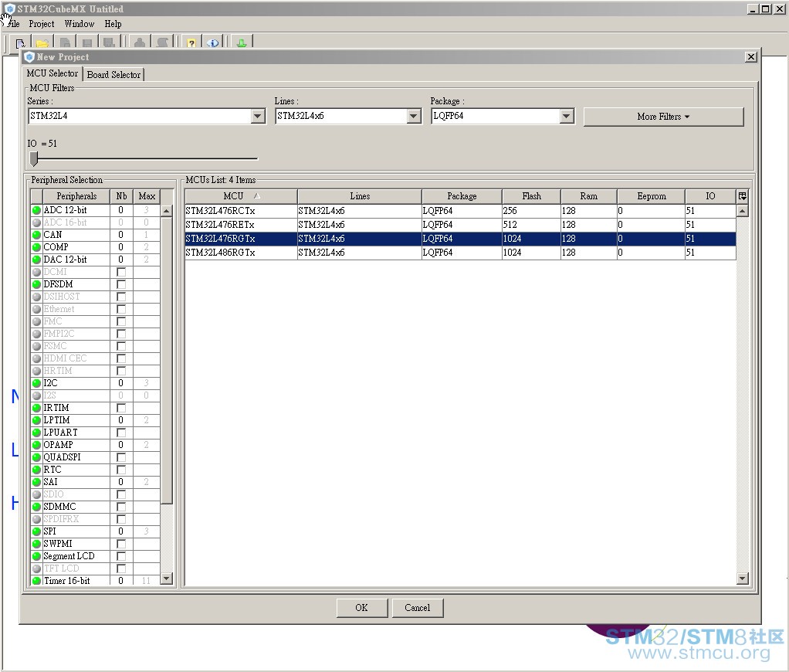This screenshot has width=789, height=672.
Task: Click the green status dot beside QUADSPI
Action: point(36,457)
